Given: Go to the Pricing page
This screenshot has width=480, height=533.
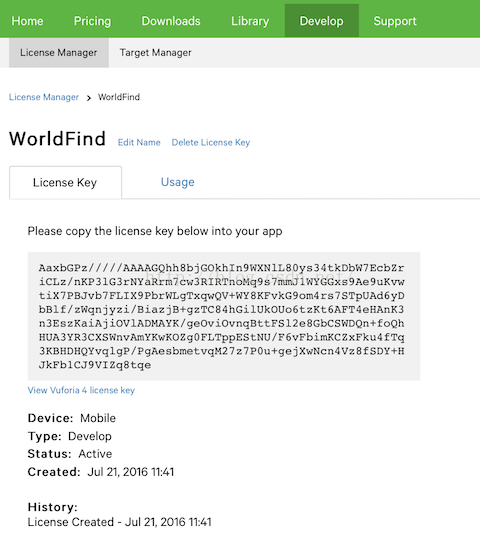Looking at the screenshot, I should pos(92,21).
